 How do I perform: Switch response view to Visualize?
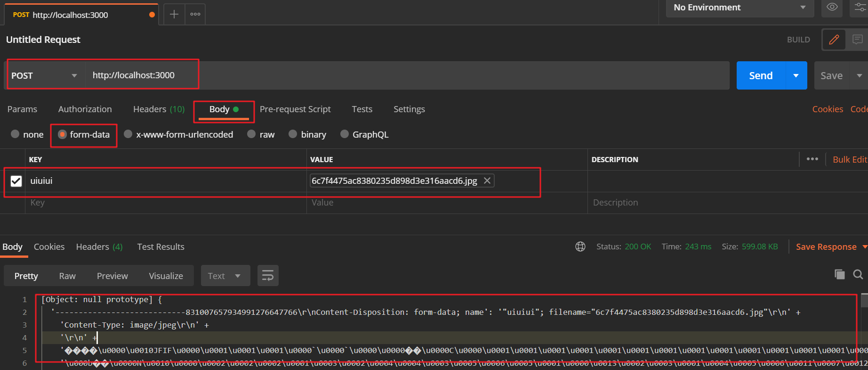tap(166, 276)
